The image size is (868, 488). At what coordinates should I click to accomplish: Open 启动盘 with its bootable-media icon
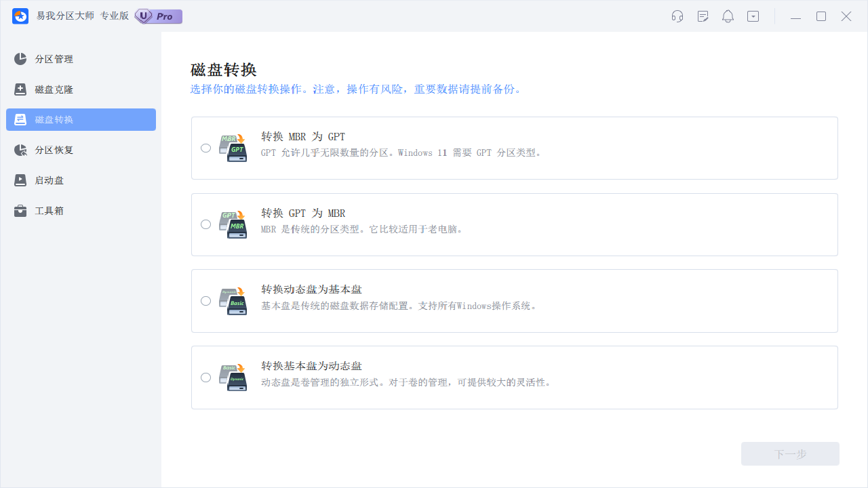(20, 180)
